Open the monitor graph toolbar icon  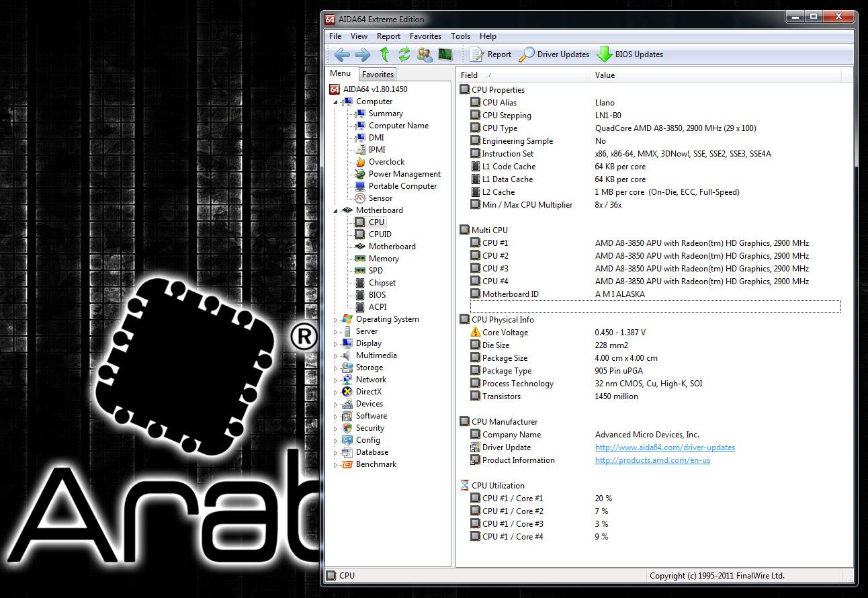coord(445,54)
